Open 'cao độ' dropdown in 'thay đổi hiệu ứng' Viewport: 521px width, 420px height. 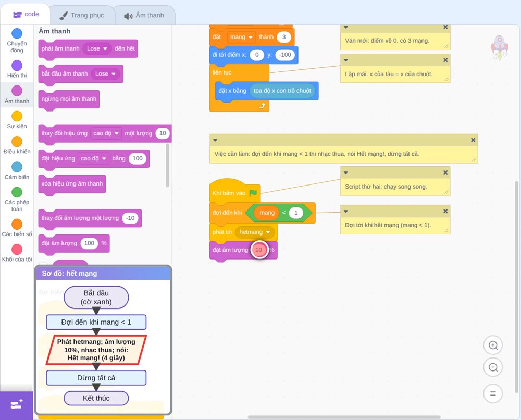pyautogui.click(x=106, y=133)
